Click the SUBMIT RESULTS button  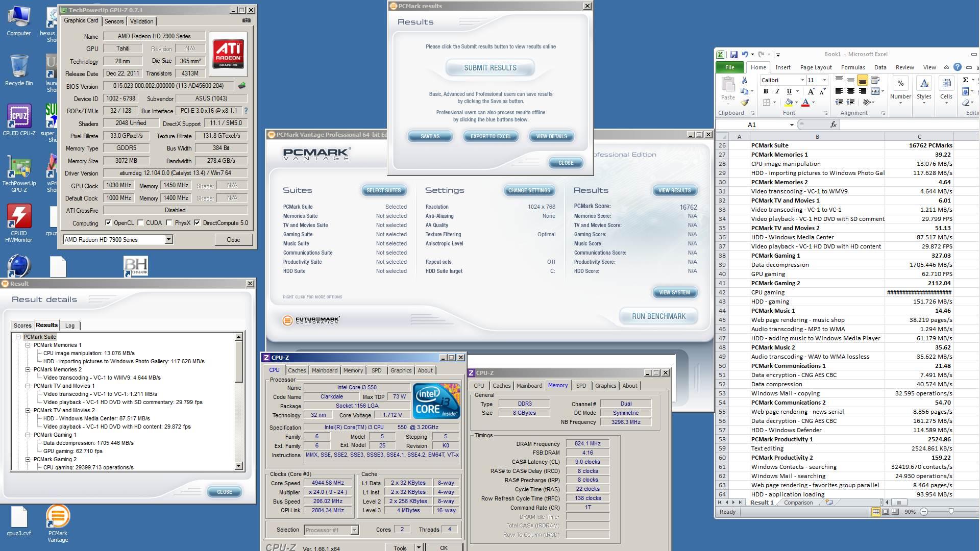coord(490,68)
